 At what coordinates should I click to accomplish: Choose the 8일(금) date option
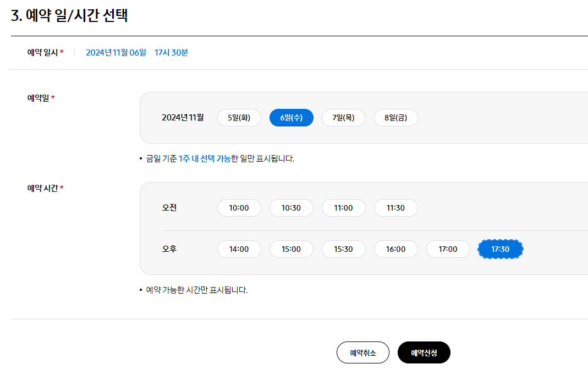coord(395,117)
